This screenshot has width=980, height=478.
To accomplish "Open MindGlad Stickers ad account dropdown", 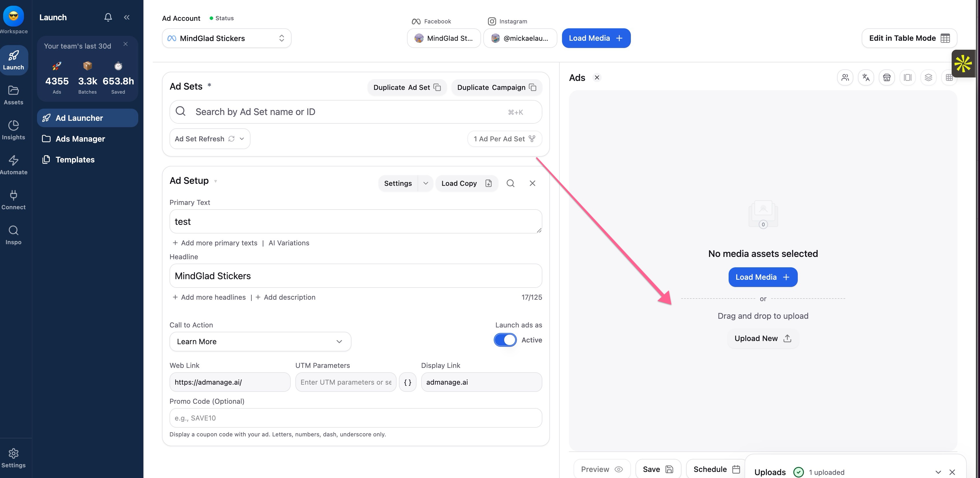I will point(227,38).
